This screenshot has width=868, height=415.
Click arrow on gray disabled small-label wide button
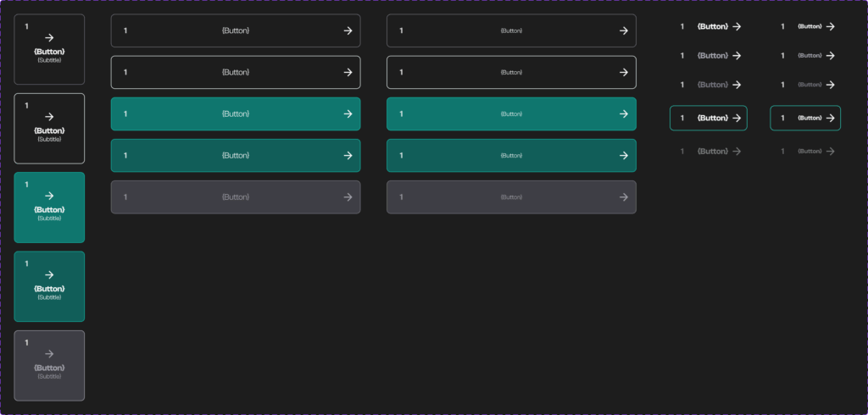coord(624,197)
